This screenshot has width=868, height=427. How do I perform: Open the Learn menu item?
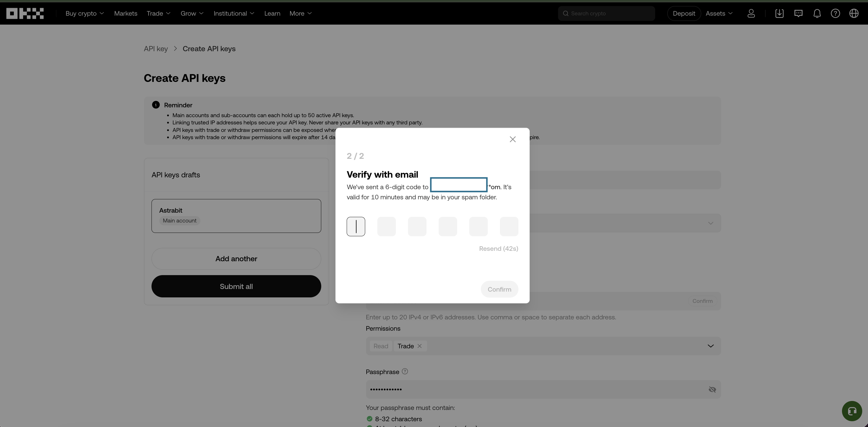point(272,14)
